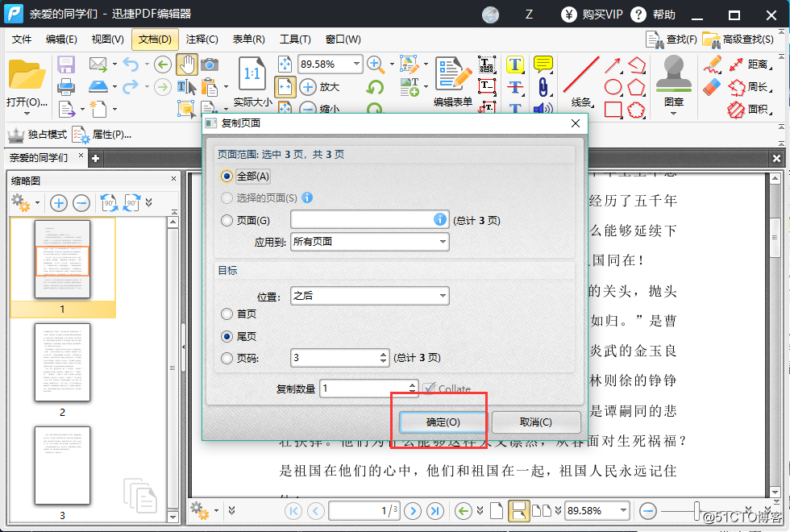Viewport: 790px width, 532px height.
Task: Select the perimeter 周长 measure tool
Action: click(x=750, y=87)
